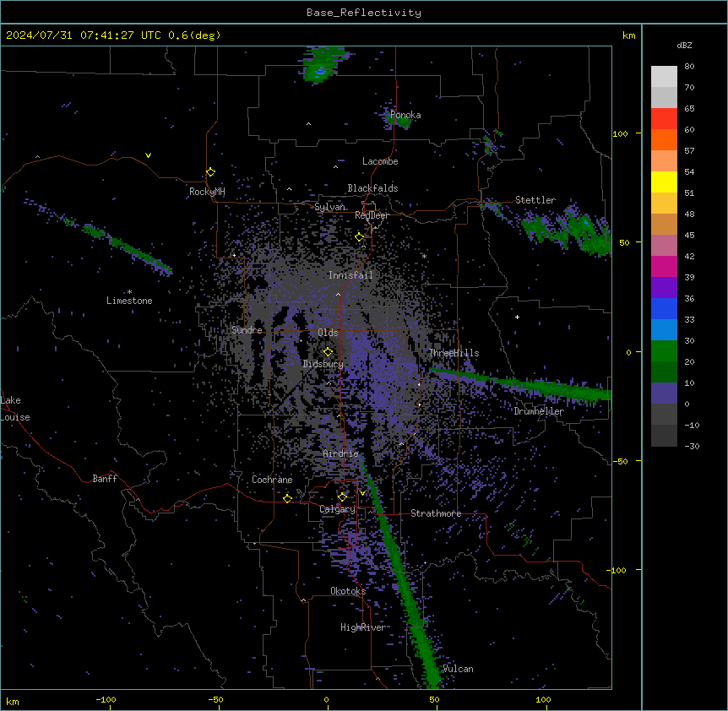
Task: Click the yellow diamond marker below Cochrane
Action: (287, 498)
